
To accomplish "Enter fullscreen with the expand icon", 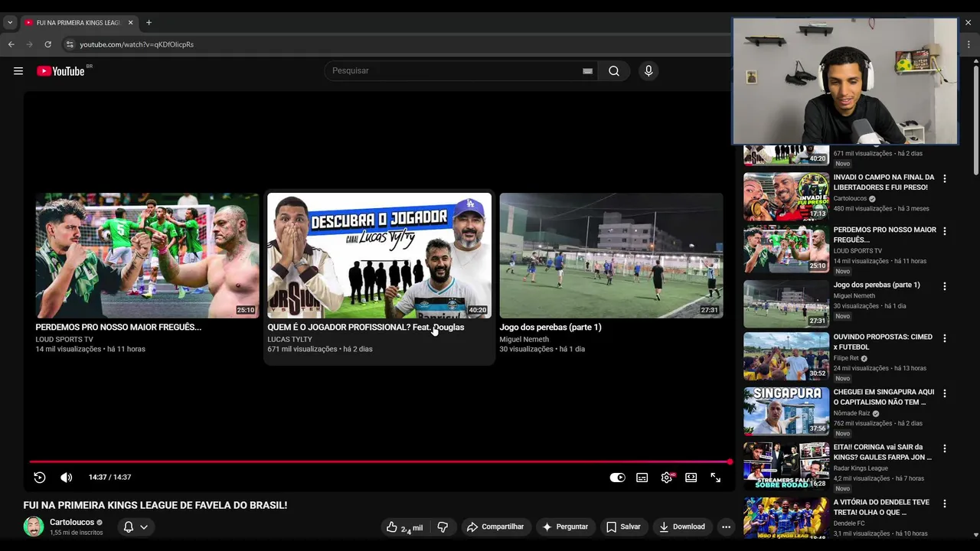I will coord(716,478).
